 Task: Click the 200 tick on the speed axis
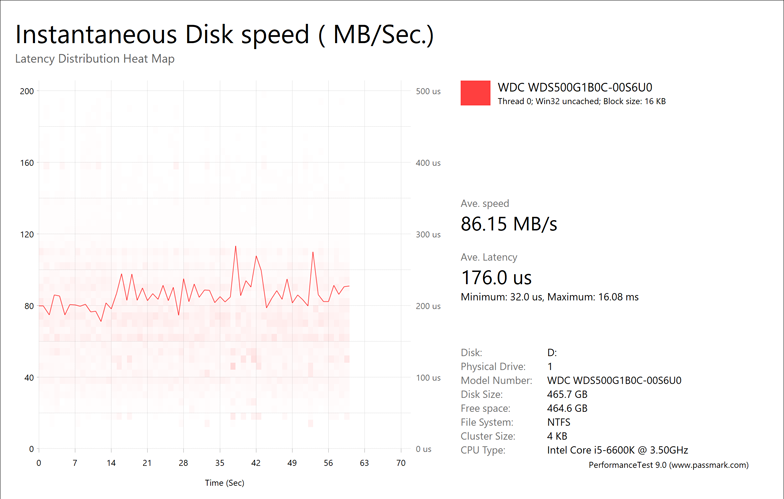coord(27,92)
